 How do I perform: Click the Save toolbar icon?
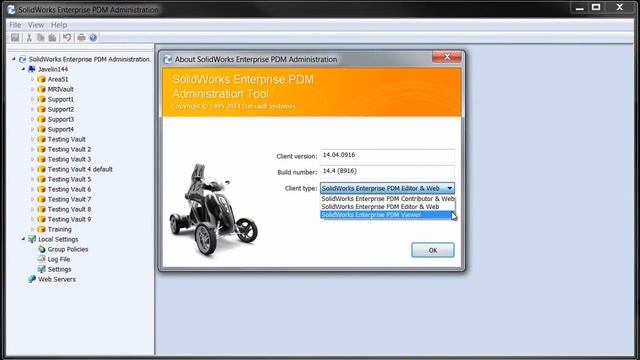point(15,38)
